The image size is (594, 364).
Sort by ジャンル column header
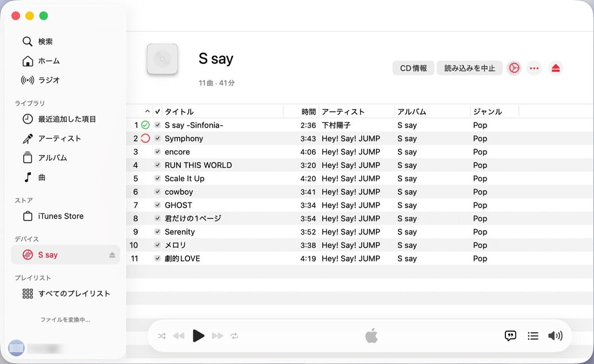[488, 112]
